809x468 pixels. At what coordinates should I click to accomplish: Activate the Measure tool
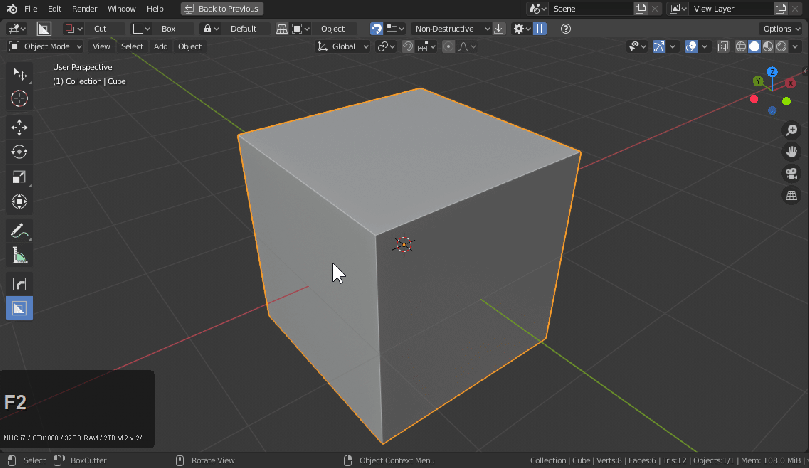tap(19, 256)
